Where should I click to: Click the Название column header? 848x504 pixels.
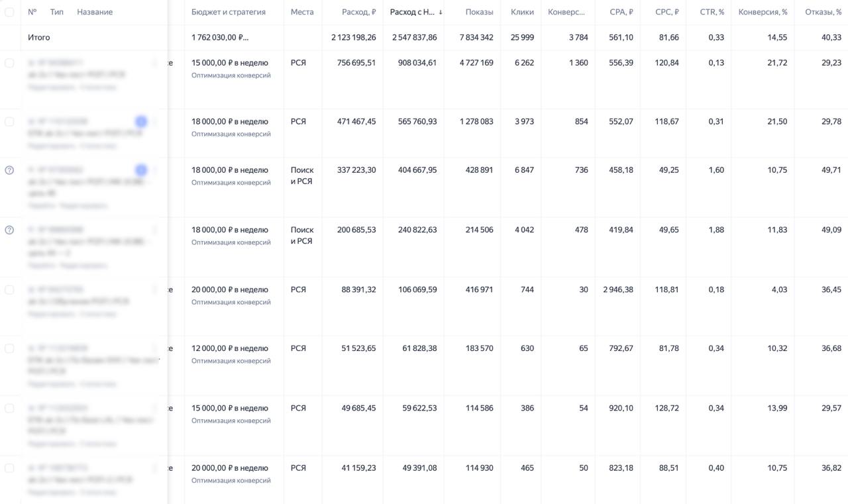point(95,12)
